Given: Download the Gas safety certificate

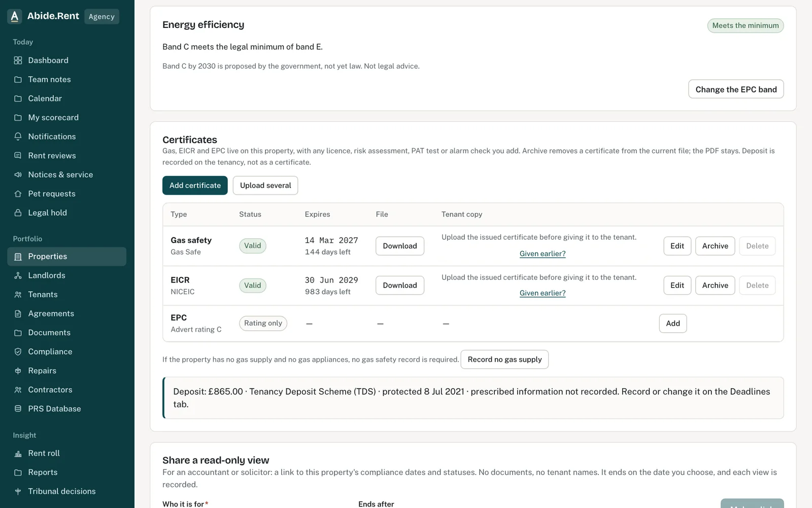Looking at the screenshot, I should tap(400, 246).
